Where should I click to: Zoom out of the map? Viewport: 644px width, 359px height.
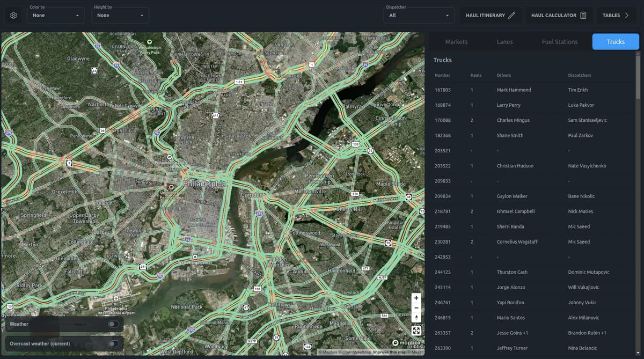click(416, 308)
